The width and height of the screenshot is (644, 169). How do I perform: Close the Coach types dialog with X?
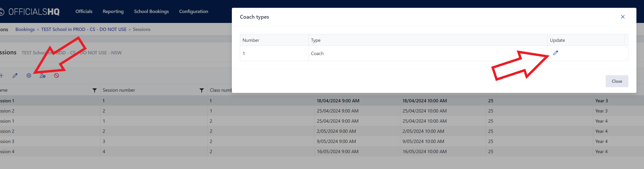pyautogui.click(x=623, y=17)
